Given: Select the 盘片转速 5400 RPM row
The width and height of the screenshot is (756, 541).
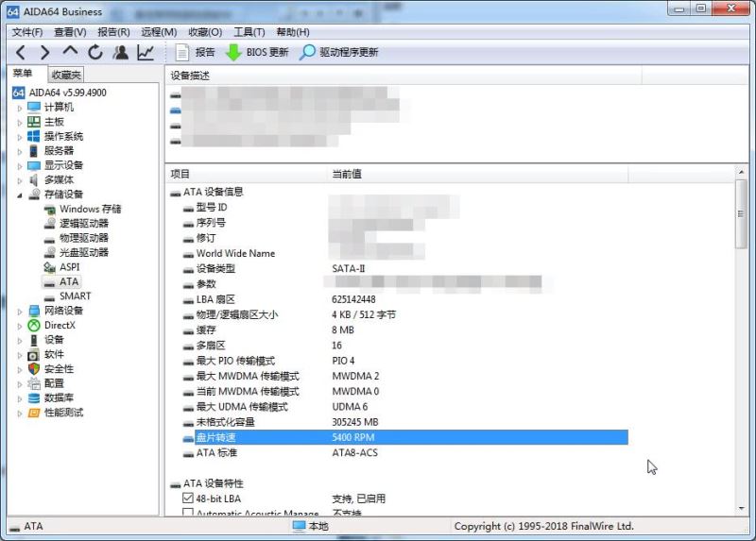Looking at the screenshot, I should point(405,437).
